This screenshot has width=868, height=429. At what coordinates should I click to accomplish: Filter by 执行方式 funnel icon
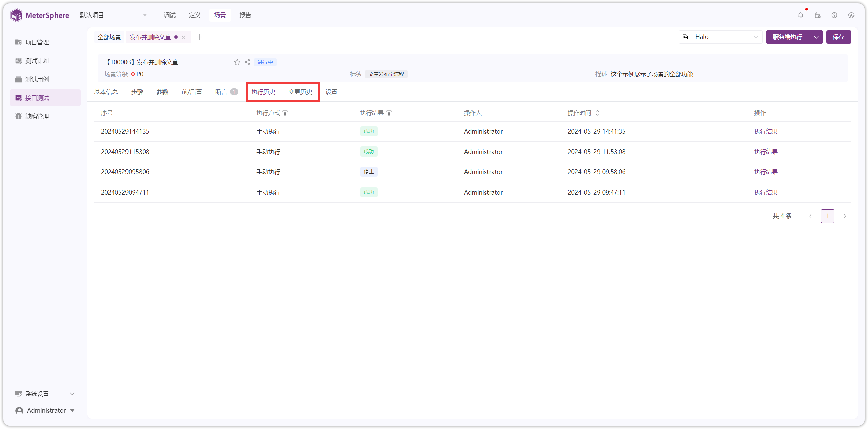[285, 113]
